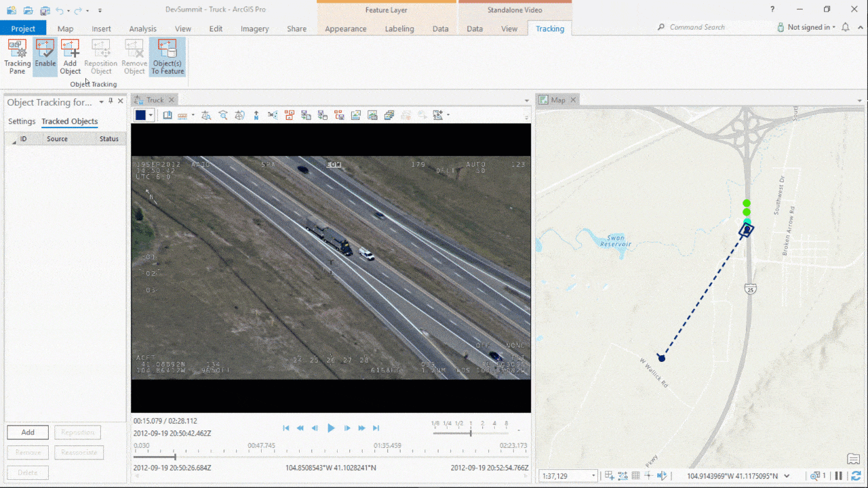Open the Imagery ribbon tab
This screenshot has height=488, width=868.
click(254, 28)
